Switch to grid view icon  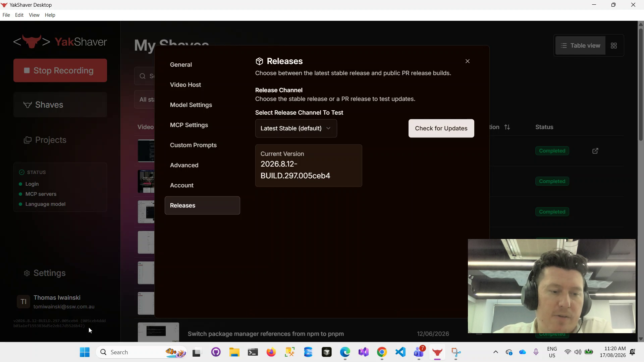(614, 46)
